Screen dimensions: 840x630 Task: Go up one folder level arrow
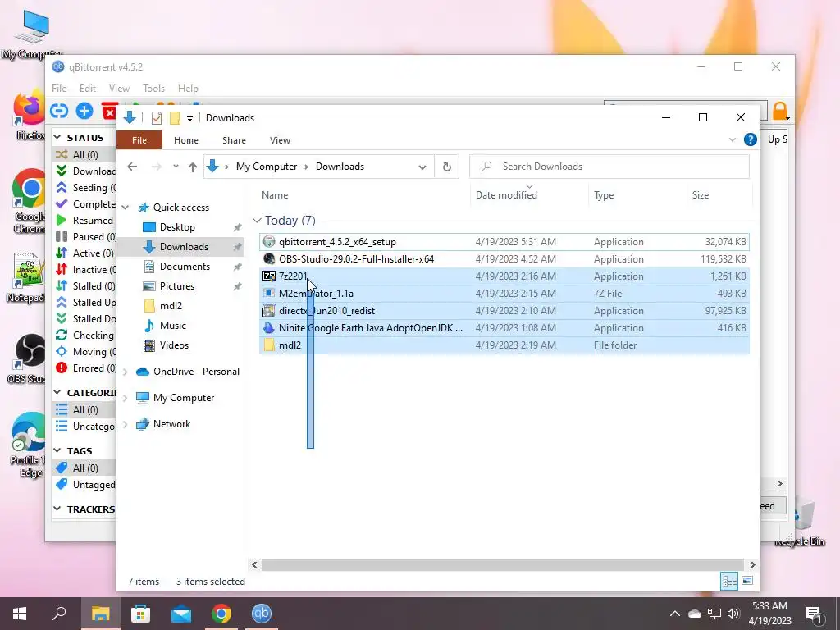(193, 167)
